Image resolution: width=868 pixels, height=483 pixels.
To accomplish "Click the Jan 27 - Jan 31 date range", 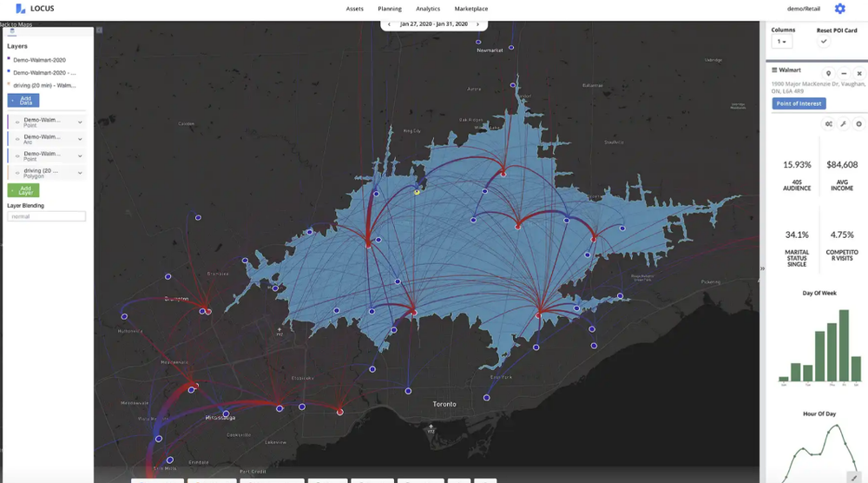I will [x=434, y=24].
